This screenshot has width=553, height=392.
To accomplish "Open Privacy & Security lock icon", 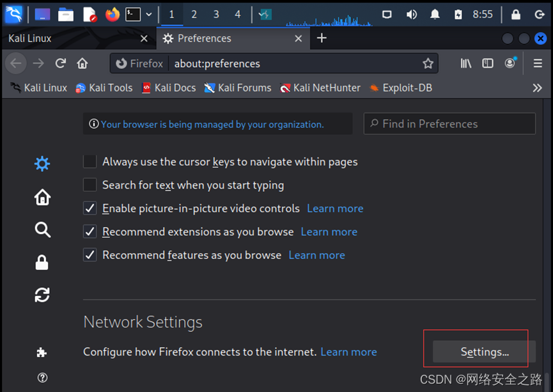I will click(42, 263).
